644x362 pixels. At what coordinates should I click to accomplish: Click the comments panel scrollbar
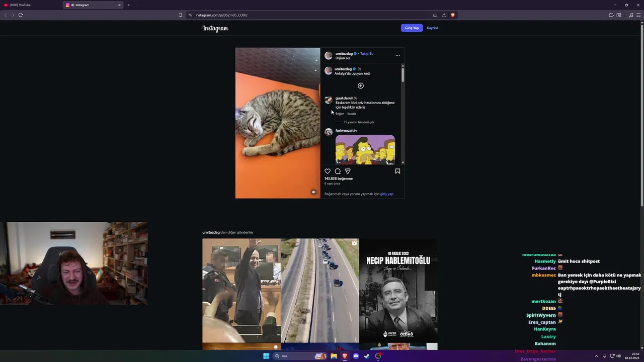pos(403,74)
